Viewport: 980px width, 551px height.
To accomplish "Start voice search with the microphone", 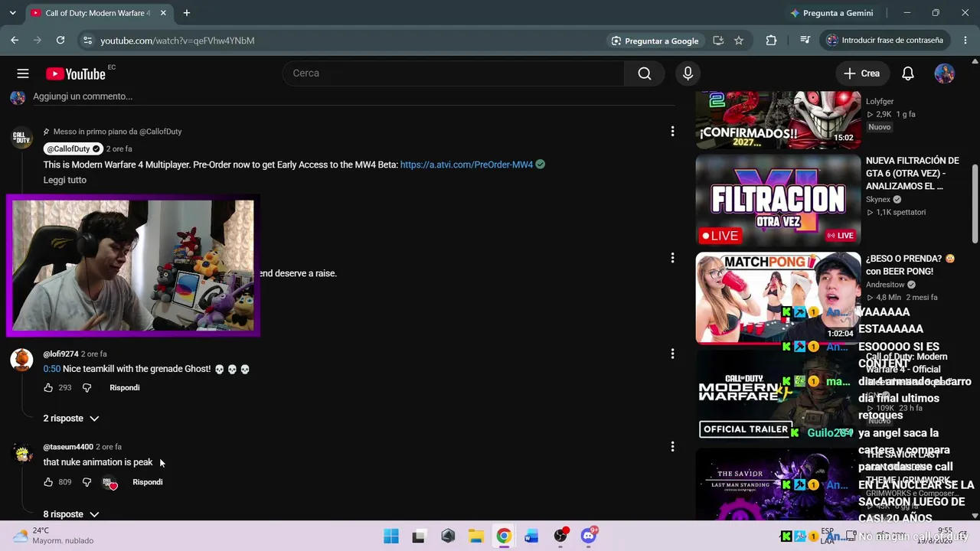I will pos(688,73).
